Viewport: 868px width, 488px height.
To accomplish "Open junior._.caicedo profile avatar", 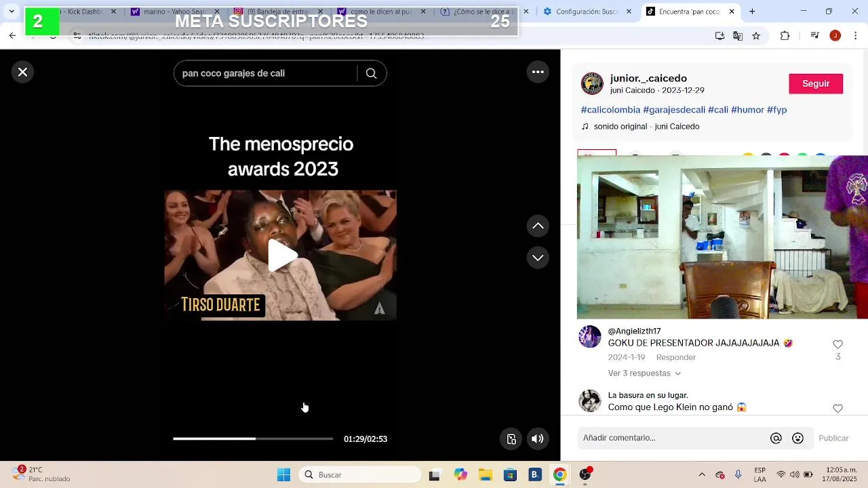I will [x=592, y=83].
